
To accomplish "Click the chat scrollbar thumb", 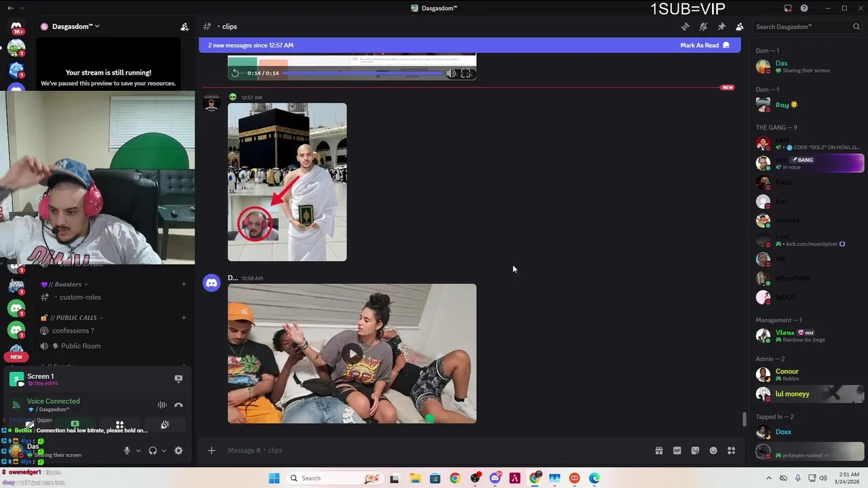I will tap(745, 419).
